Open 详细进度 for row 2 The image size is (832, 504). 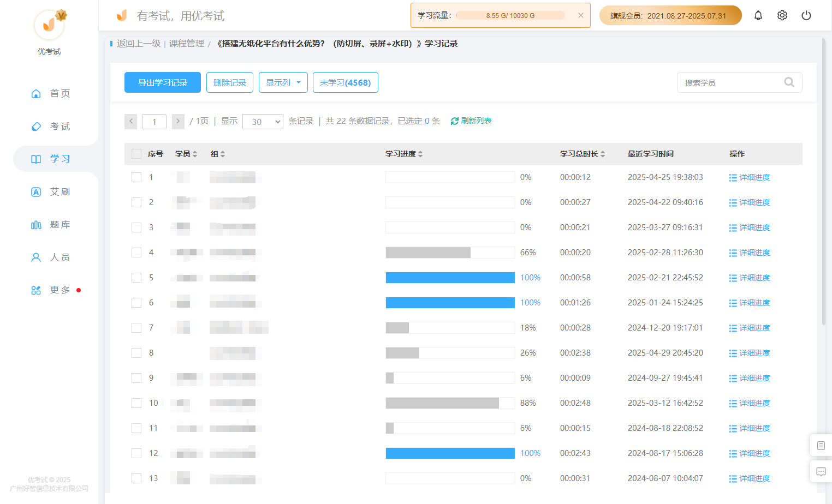click(750, 202)
